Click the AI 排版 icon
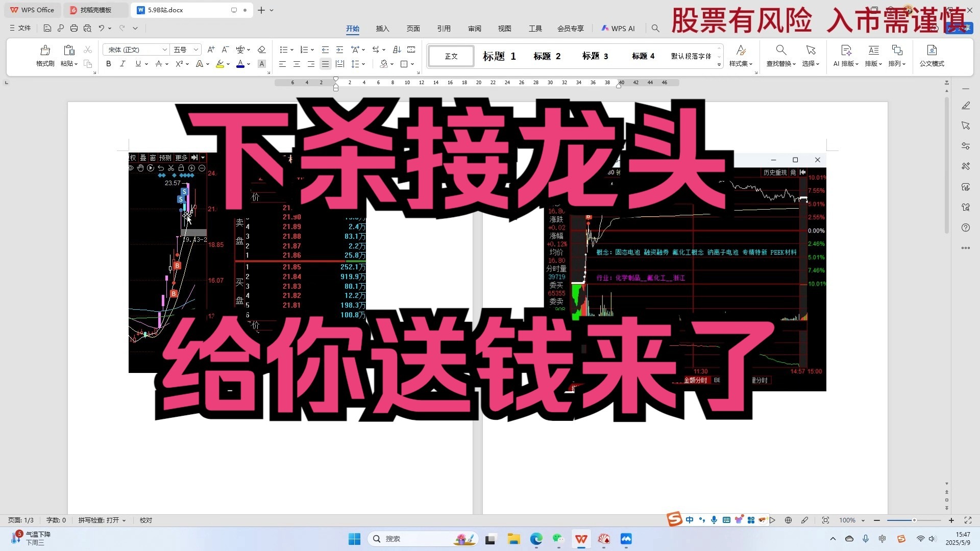The height and width of the screenshot is (551, 980). (846, 56)
